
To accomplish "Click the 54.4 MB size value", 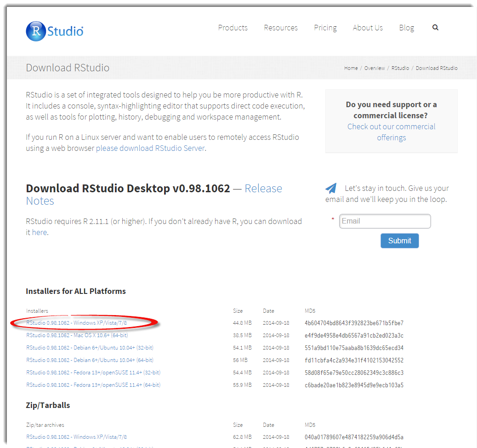I will point(242,373).
